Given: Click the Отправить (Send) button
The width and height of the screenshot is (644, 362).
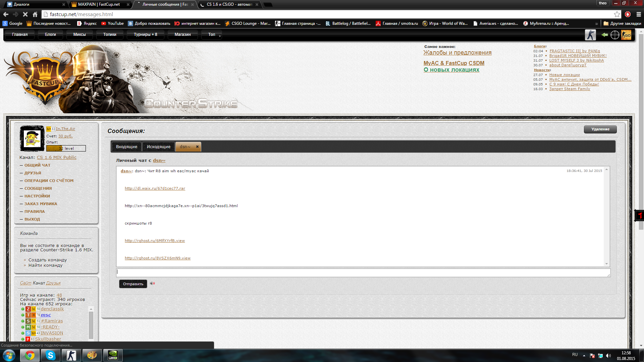Looking at the screenshot, I should point(133,283).
